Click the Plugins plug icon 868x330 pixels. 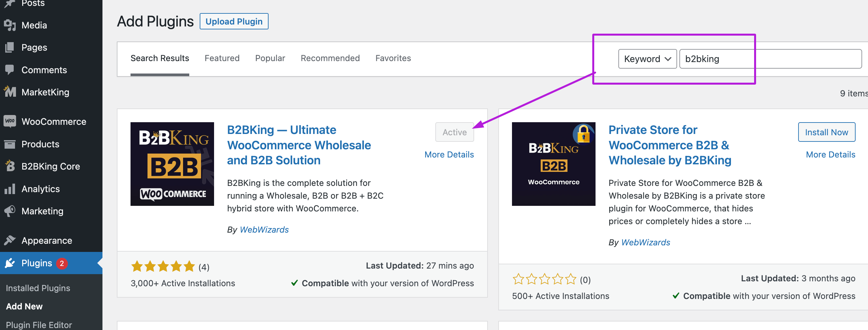[9, 263]
